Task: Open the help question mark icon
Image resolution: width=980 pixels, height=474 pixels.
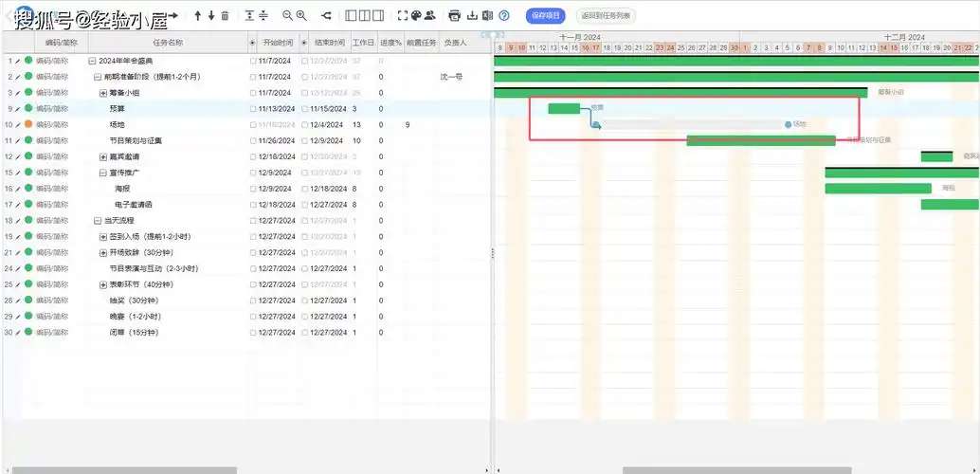Action: [504, 15]
